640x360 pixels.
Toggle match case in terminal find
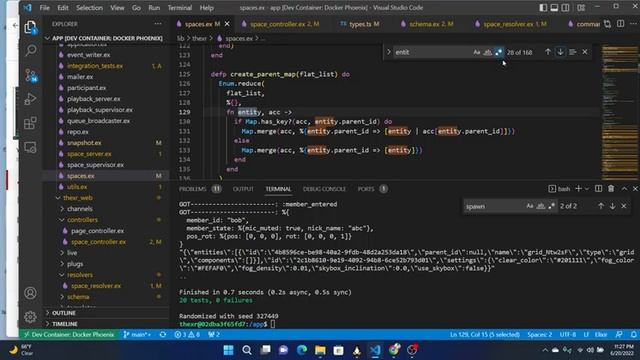(x=529, y=206)
